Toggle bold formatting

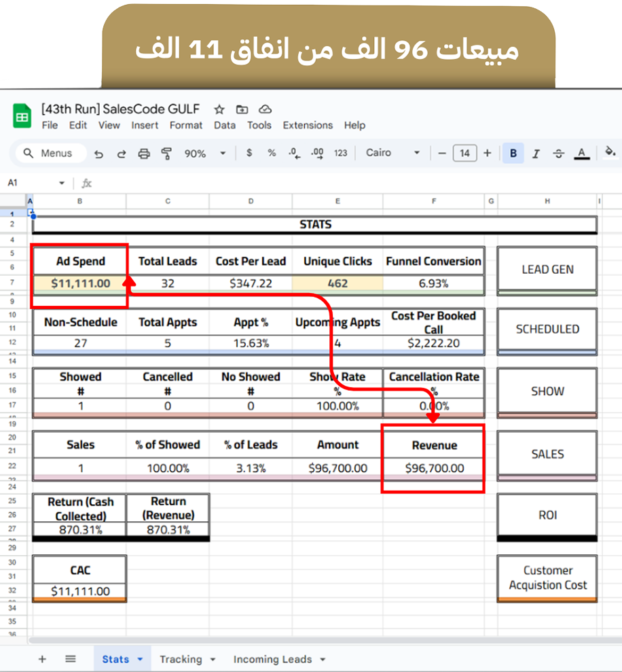513,153
